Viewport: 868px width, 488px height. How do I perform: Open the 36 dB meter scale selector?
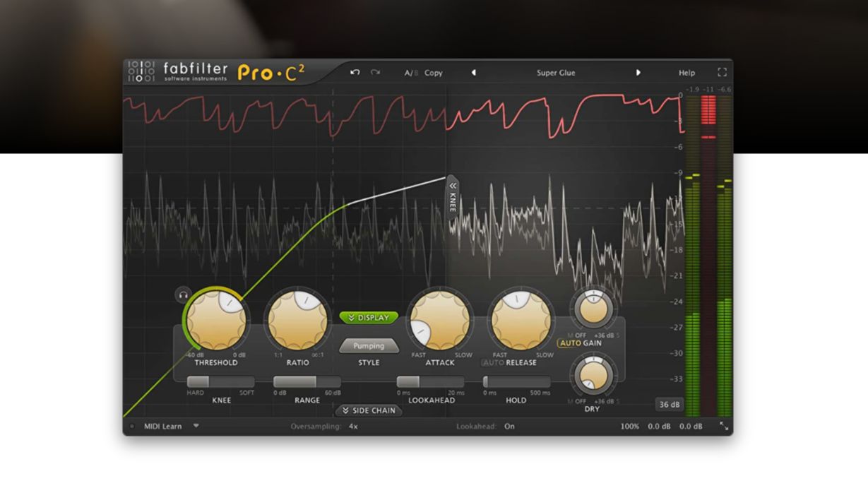(x=669, y=405)
